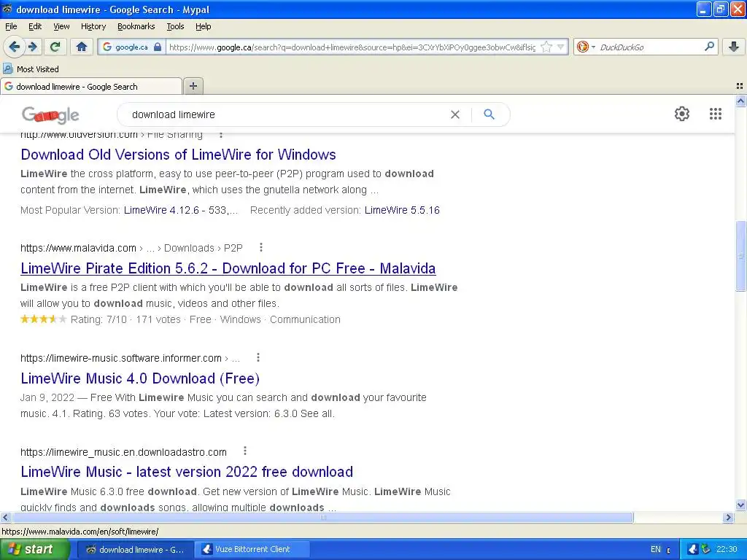Viewport: 747px width, 560px height.
Task: Click the vertical scrollbar down arrow
Action: tap(740, 505)
